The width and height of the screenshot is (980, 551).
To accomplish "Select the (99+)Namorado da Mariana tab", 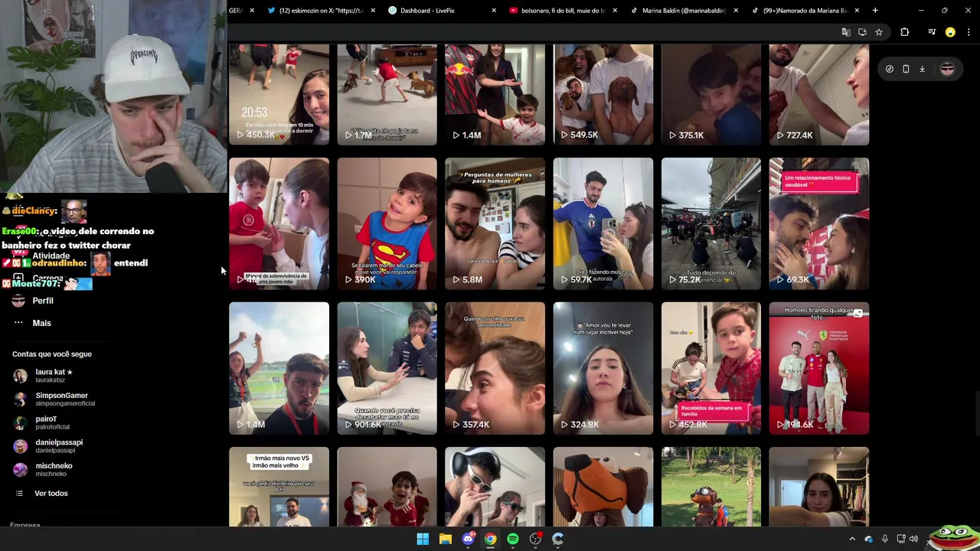I will (805, 11).
